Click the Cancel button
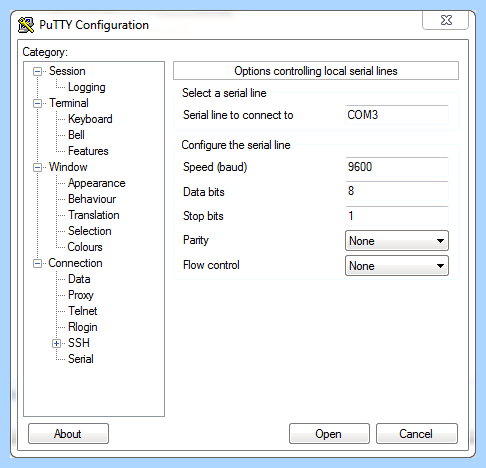The width and height of the screenshot is (486, 468). coord(417,434)
